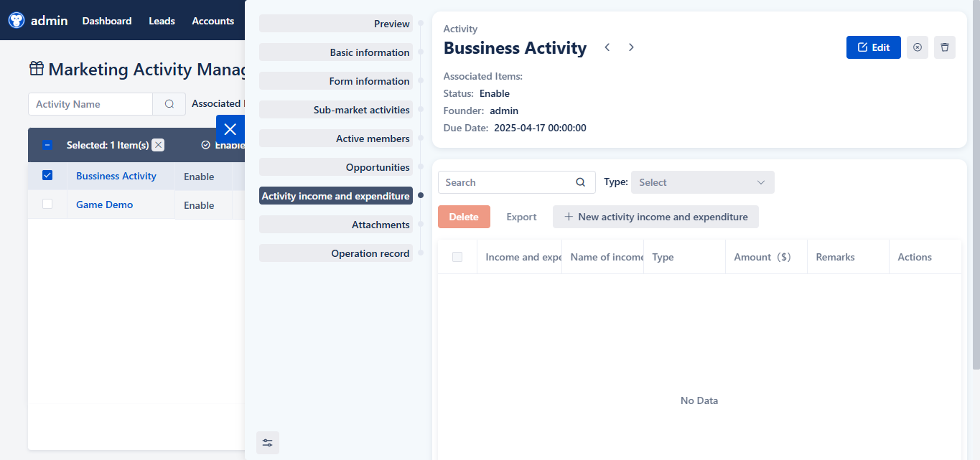Click the circled-x disable icon next to Edit

(x=917, y=47)
